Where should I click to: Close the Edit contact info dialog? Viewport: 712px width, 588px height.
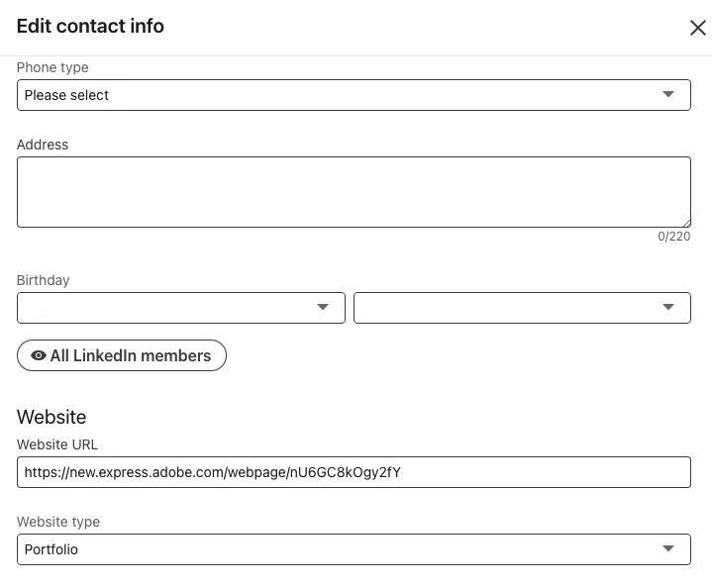click(x=697, y=28)
